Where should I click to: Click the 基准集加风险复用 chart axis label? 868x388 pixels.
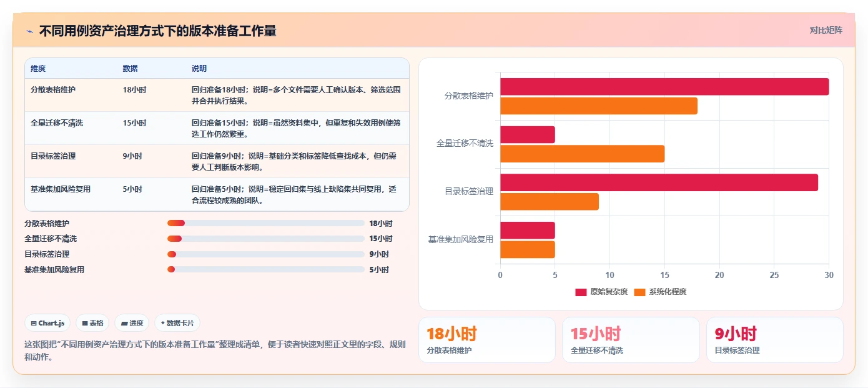point(460,239)
